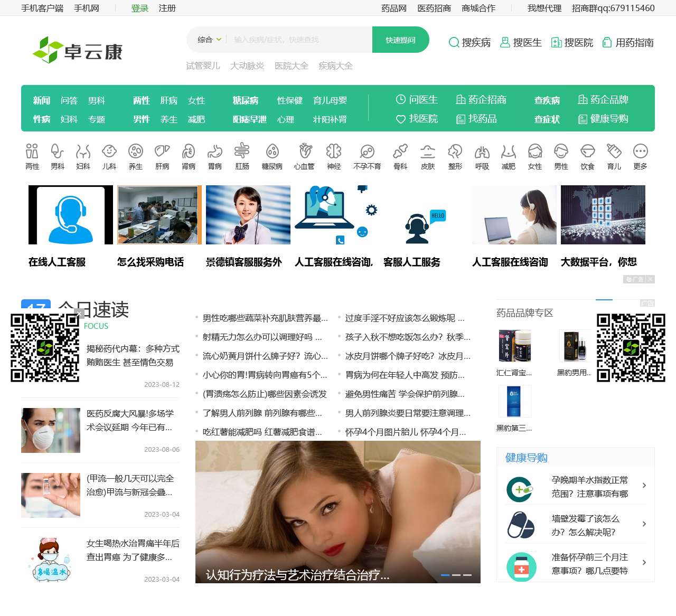Open 搜医生 search link
676x616 pixels.
click(x=521, y=43)
